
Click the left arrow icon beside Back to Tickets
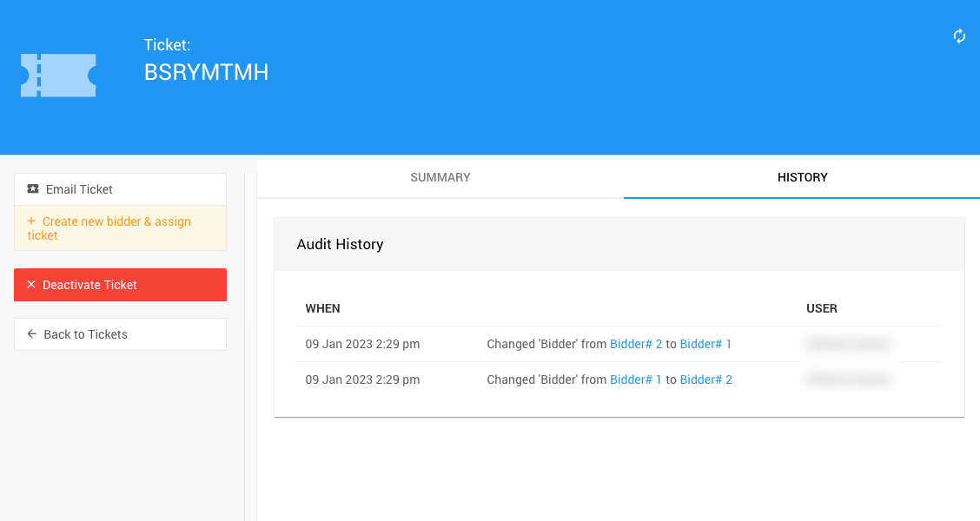[x=32, y=334]
